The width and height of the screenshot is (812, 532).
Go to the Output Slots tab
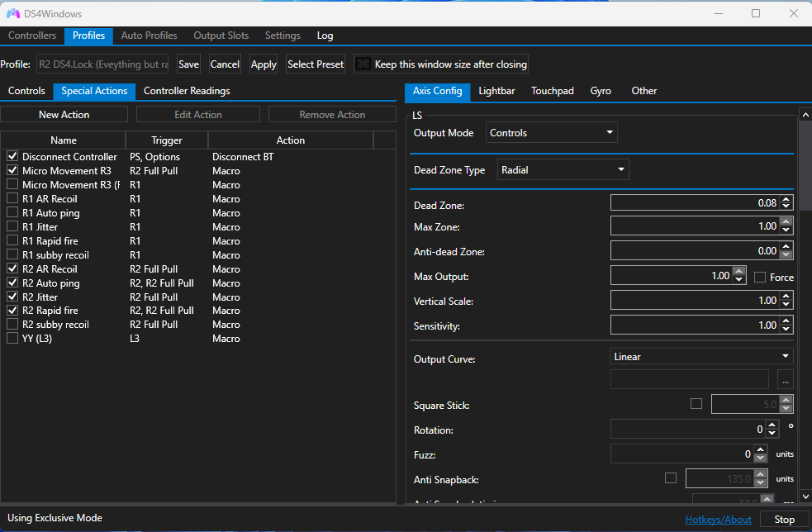pos(221,36)
